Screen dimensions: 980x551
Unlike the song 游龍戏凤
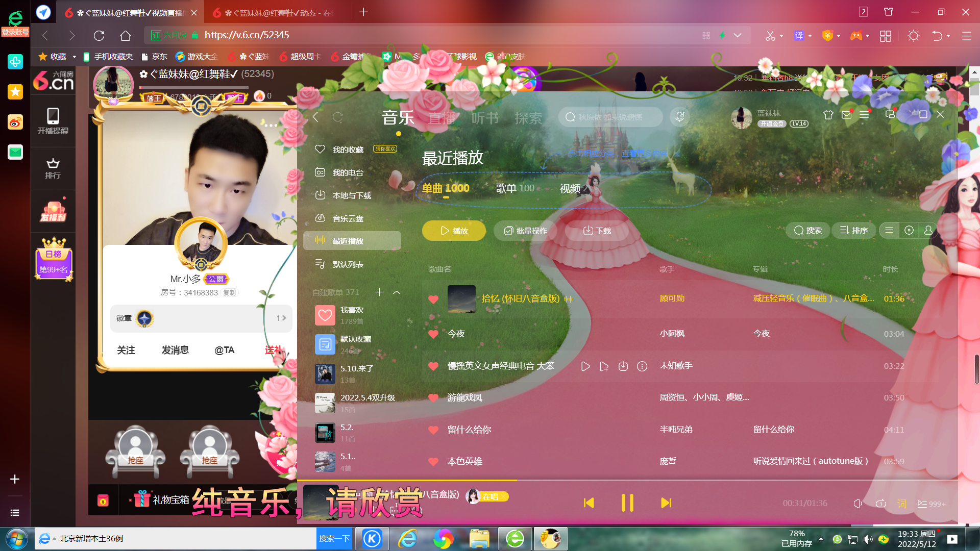click(433, 397)
